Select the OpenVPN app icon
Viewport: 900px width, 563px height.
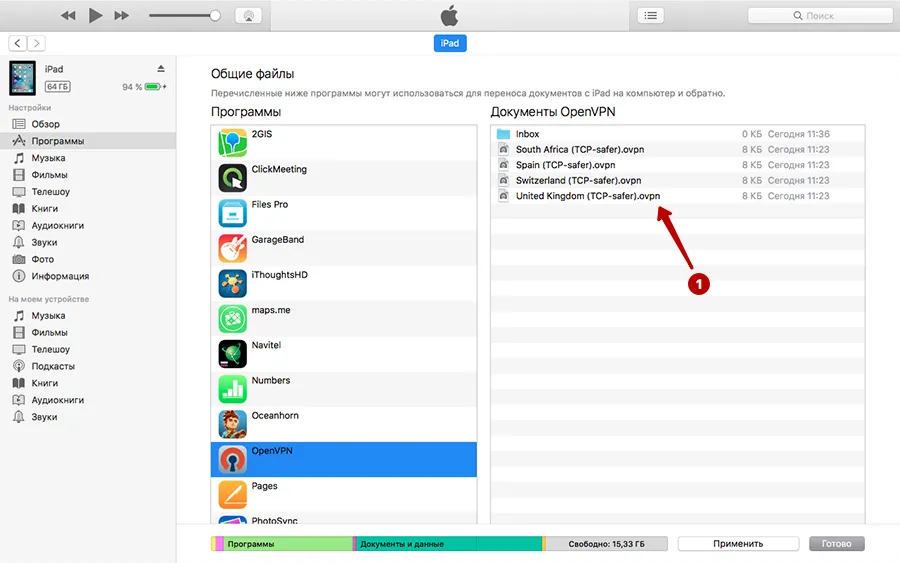[232, 460]
